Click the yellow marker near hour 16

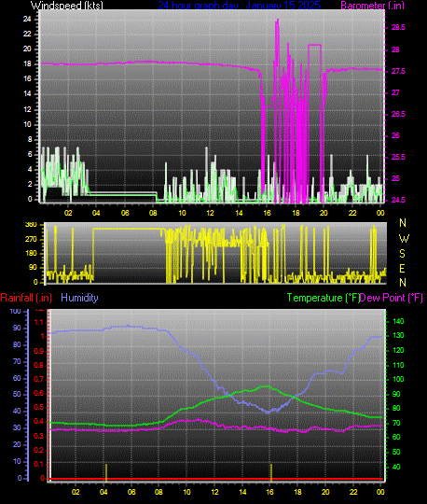(271, 472)
